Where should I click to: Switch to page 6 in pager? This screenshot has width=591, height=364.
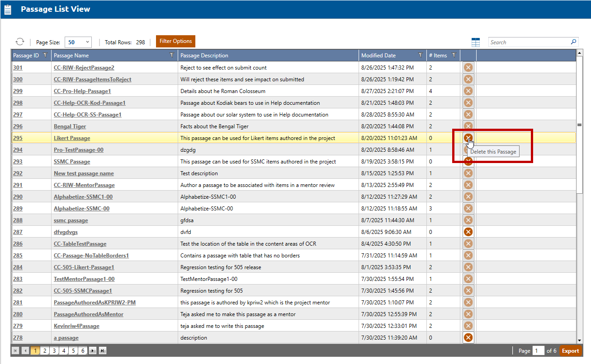click(83, 350)
